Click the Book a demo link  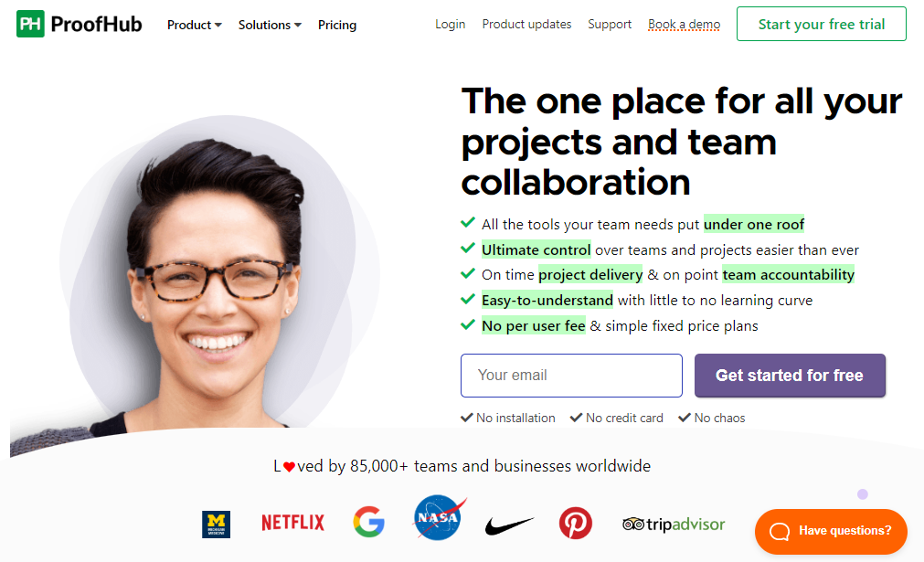click(685, 24)
